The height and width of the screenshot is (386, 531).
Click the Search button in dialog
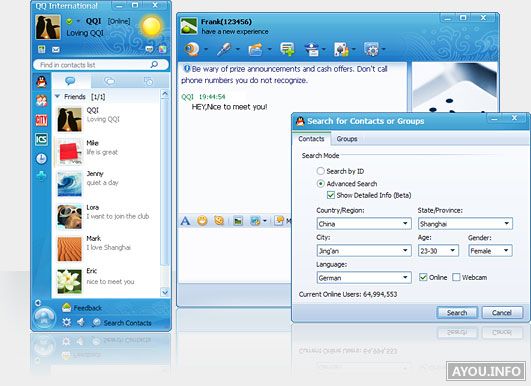[457, 313]
